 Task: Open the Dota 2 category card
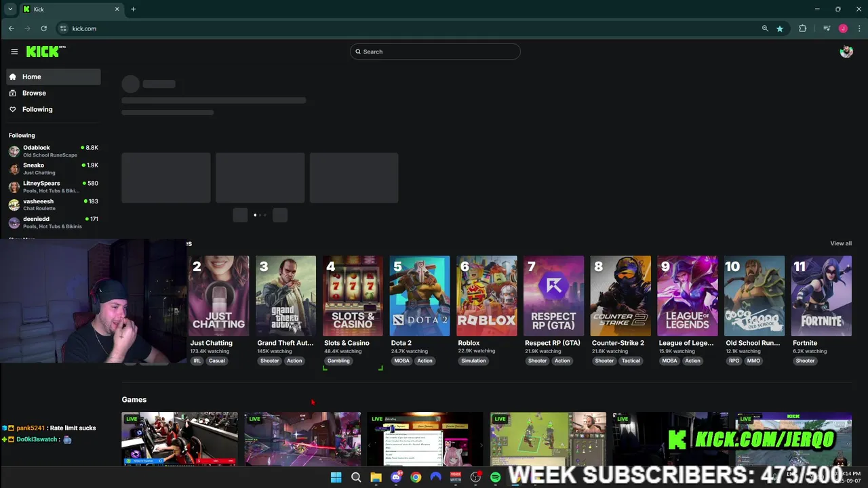[420, 296]
